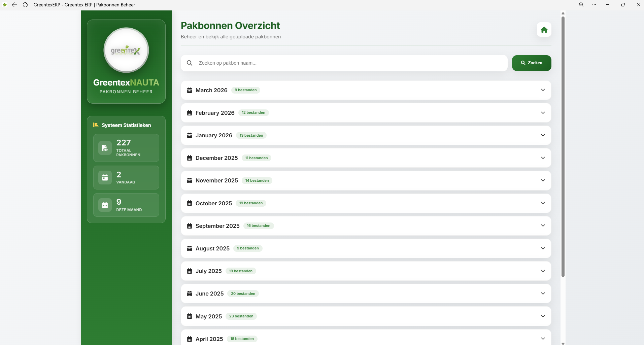
Task: Click the calendar icon beside Vandaag
Action: [x=105, y=177]
